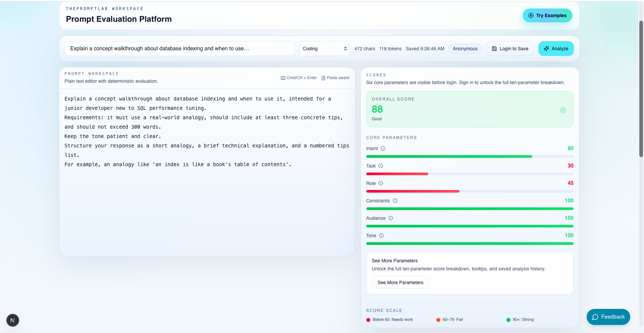Screen dimensions: 644x333
Task: Click the Role score progress bar
Action: tap(470, 191)
